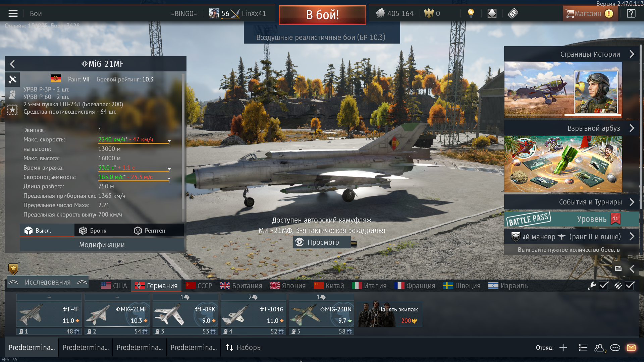Expand Страницы Истории panel arrow
The image size is (644, 362).
[632, 54]
